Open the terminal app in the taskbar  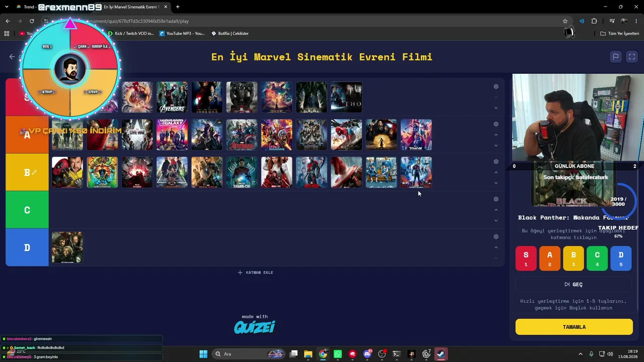click(x=396, y=354)
